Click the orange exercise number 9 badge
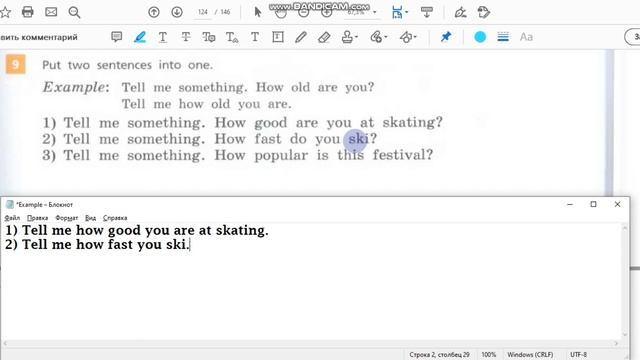The image size is (640, 360). point(16,64)
